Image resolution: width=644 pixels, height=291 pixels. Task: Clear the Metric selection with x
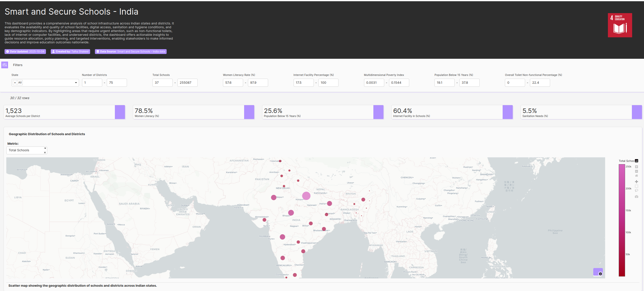45,153
